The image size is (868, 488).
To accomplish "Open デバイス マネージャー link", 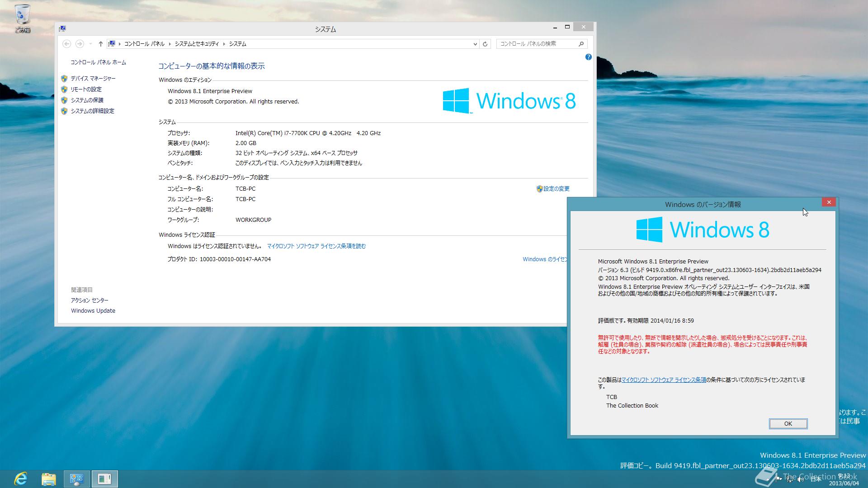I will coord(93,79).
